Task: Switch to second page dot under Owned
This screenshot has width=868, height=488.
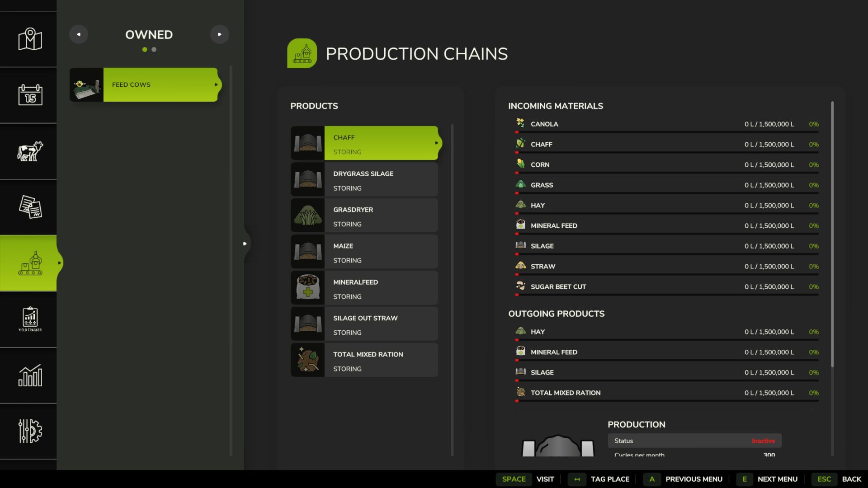Action: coord(154,50)
